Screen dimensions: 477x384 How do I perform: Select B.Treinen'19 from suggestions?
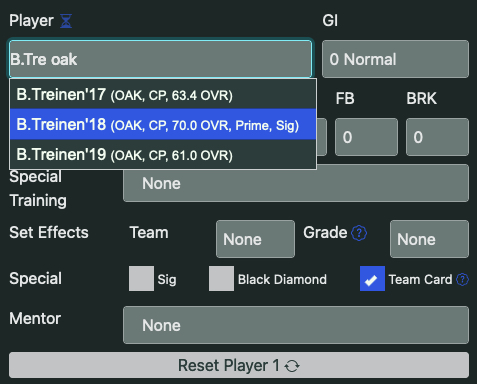(163, 154)
